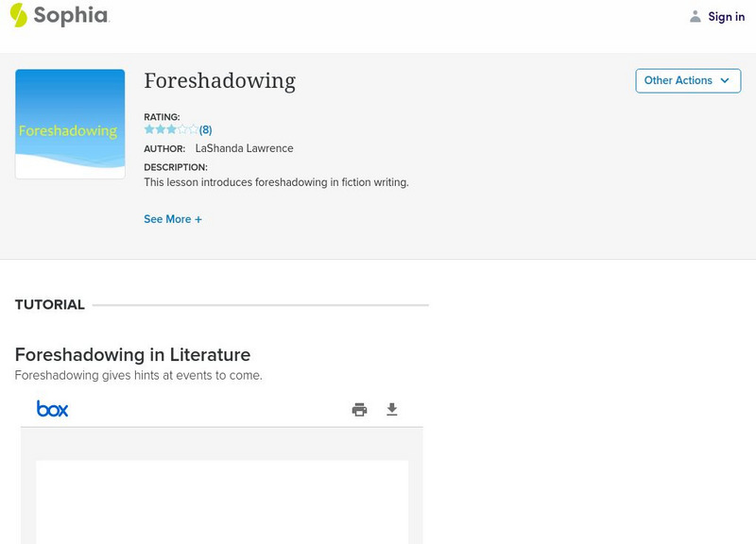Open the Other Actions dropdown
Screen dimensions: 756x544
[687, 80]
